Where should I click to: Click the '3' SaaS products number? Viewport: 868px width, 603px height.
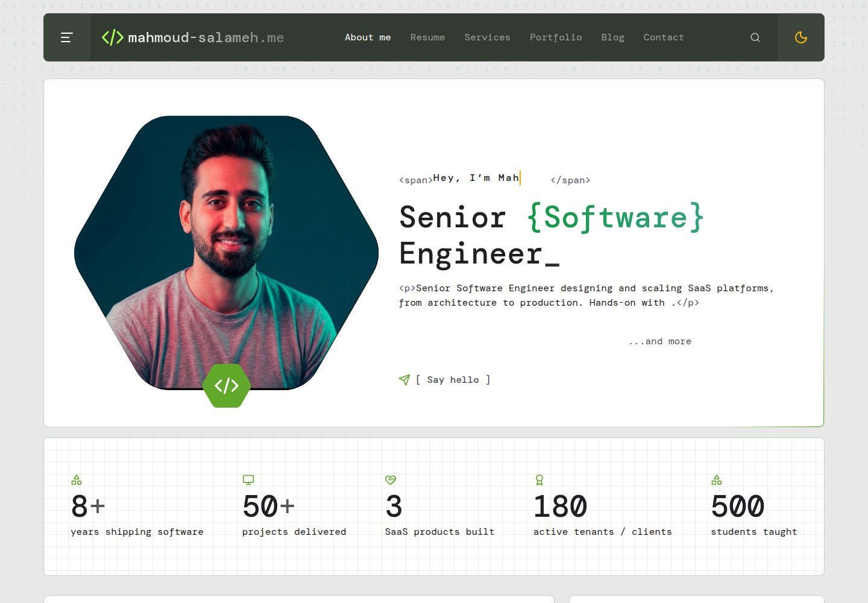[394, 506]
